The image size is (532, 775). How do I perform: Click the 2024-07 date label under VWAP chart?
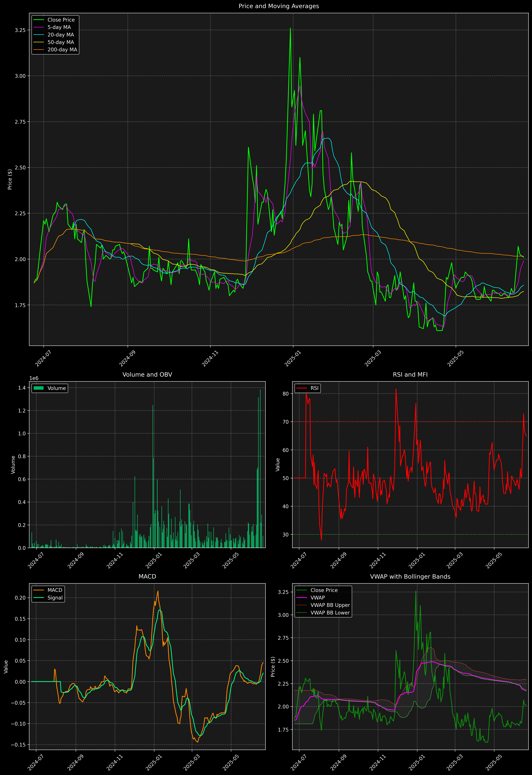pos(299,762)
